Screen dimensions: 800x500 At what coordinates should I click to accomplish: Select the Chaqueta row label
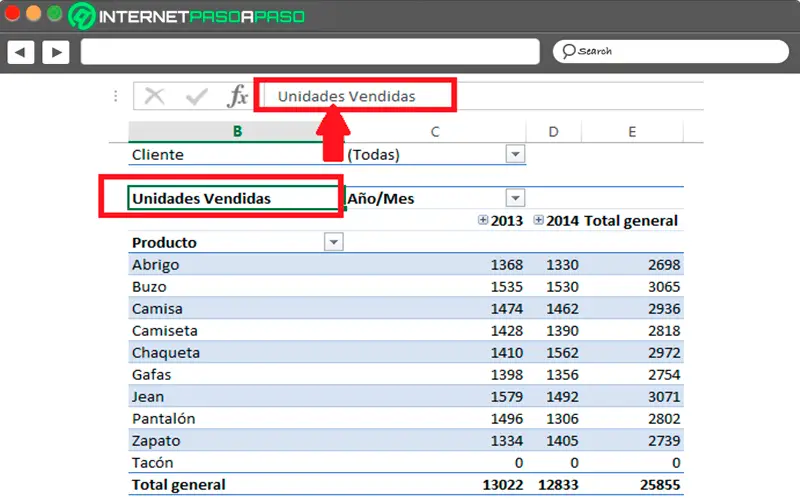point(166,352)
